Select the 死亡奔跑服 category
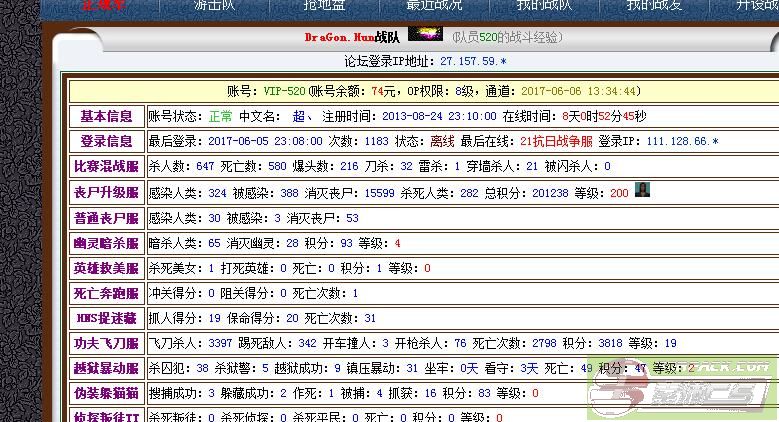The height and width of the screenshot is (422, 779). (x=106, y=293)
